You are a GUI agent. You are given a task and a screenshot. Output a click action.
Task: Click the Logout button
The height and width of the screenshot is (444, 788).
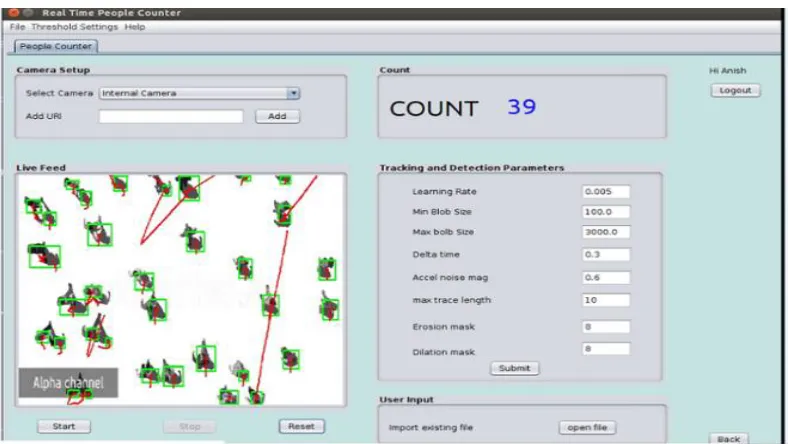coord(735,91)
